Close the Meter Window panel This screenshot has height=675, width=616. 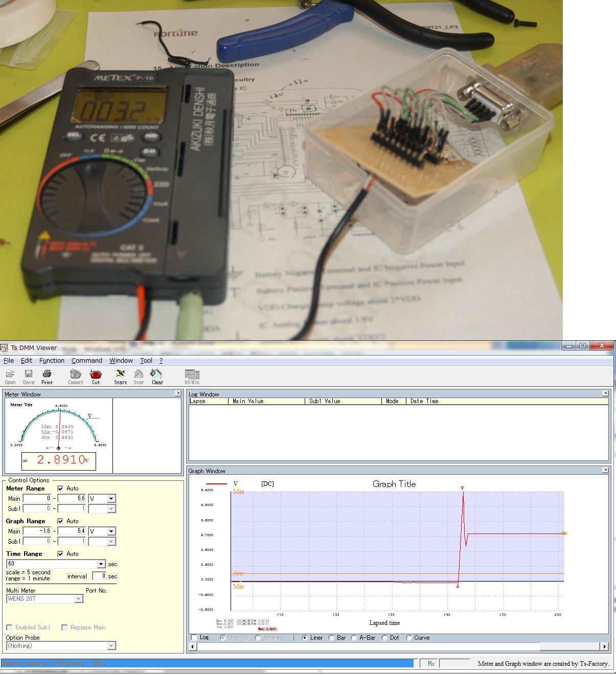[x=178, y=393]
